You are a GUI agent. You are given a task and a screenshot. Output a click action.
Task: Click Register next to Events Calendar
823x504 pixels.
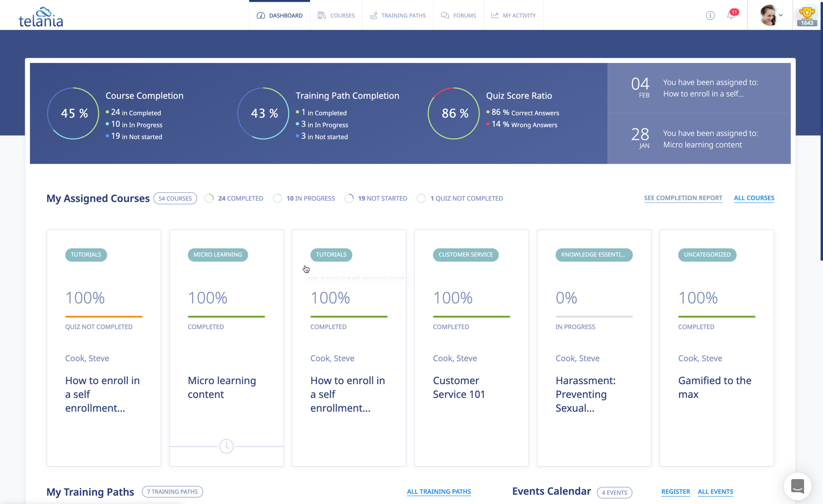tap(676, 491)
